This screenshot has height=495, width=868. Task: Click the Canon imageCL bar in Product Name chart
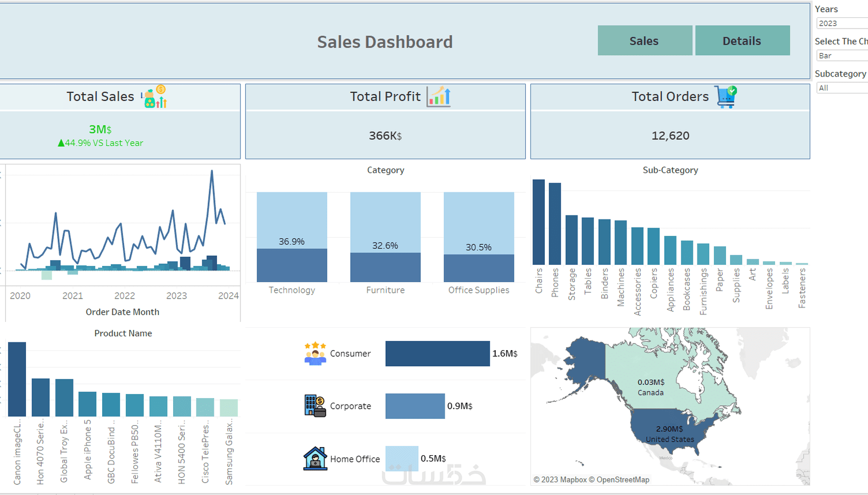coord(17,378)
